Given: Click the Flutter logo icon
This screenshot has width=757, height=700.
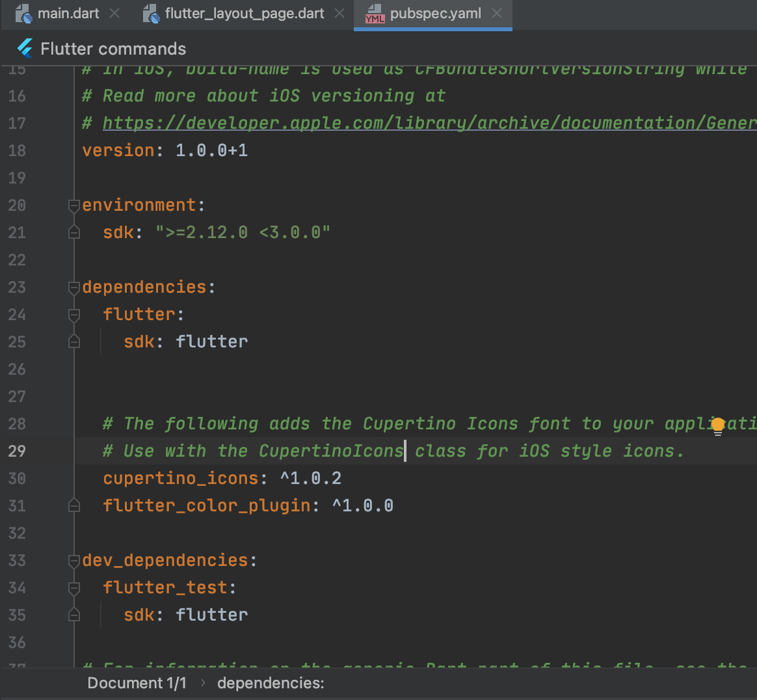Looking at the screenshot, I should 25,48.
